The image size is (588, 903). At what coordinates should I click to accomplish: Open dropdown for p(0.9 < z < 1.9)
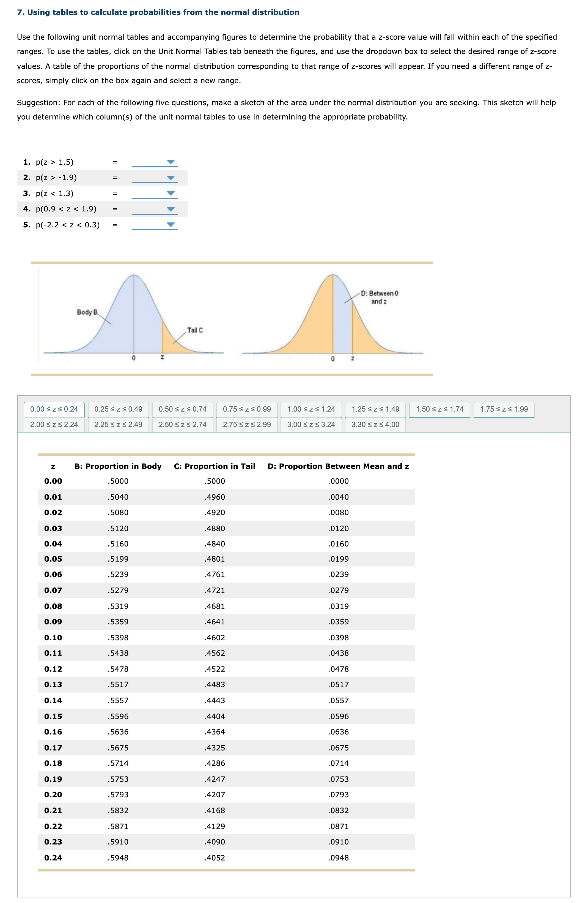point(155,209)
